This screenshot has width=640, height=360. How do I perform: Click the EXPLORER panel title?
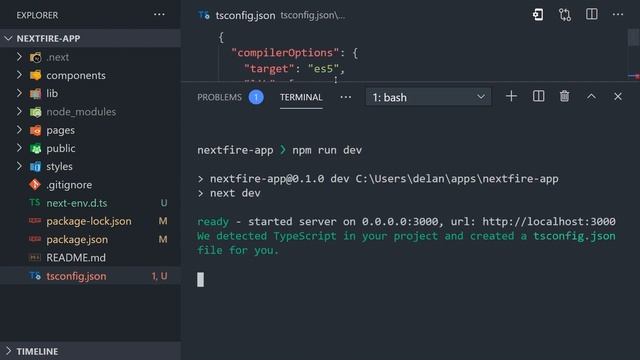click(37, 15)
